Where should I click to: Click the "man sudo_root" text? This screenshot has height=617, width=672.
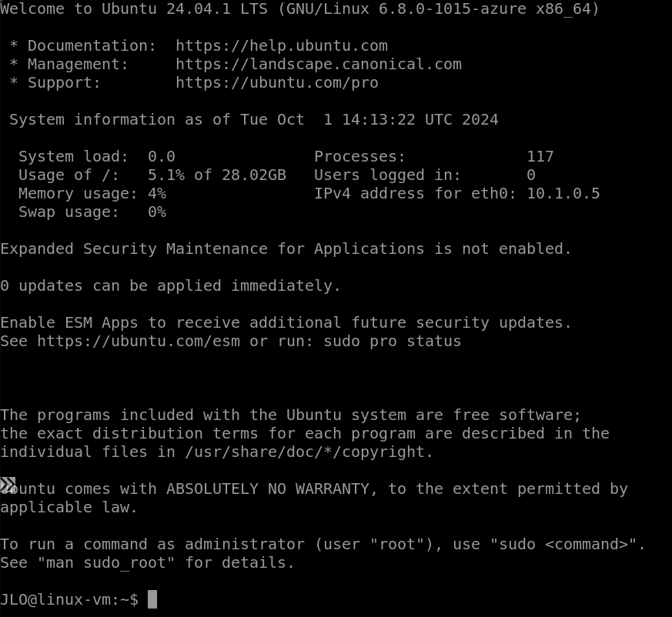[106, 563]
